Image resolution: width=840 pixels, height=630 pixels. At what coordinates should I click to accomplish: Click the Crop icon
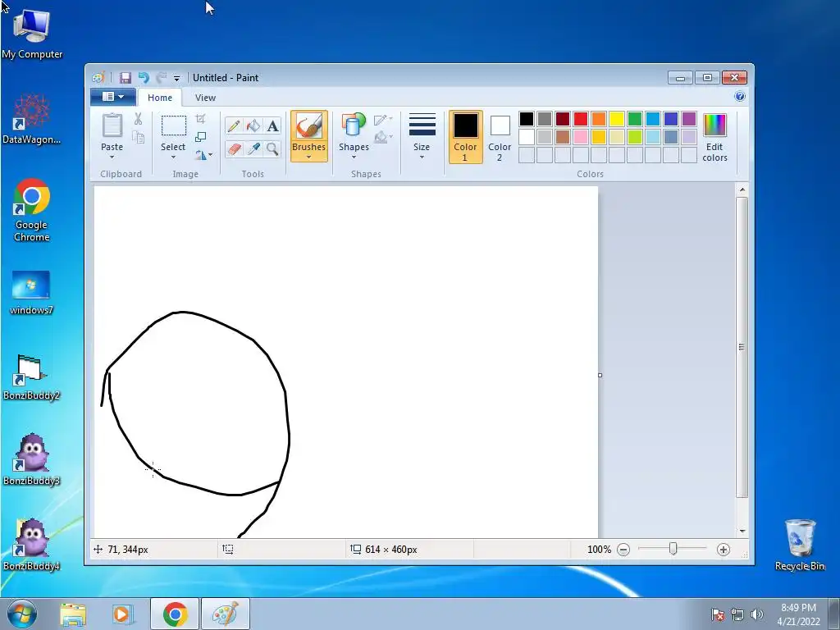pyautogui.click(x=200, y=118)
